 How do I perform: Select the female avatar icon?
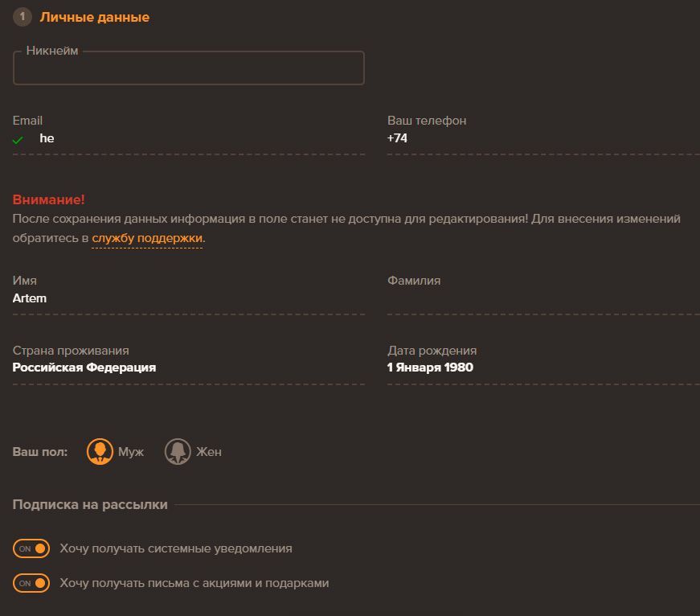(178, 452)
